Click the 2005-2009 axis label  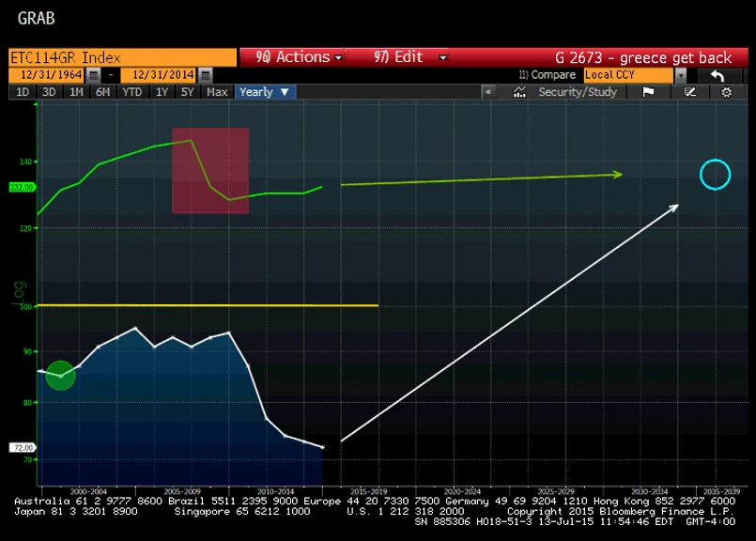pos(182,491)
